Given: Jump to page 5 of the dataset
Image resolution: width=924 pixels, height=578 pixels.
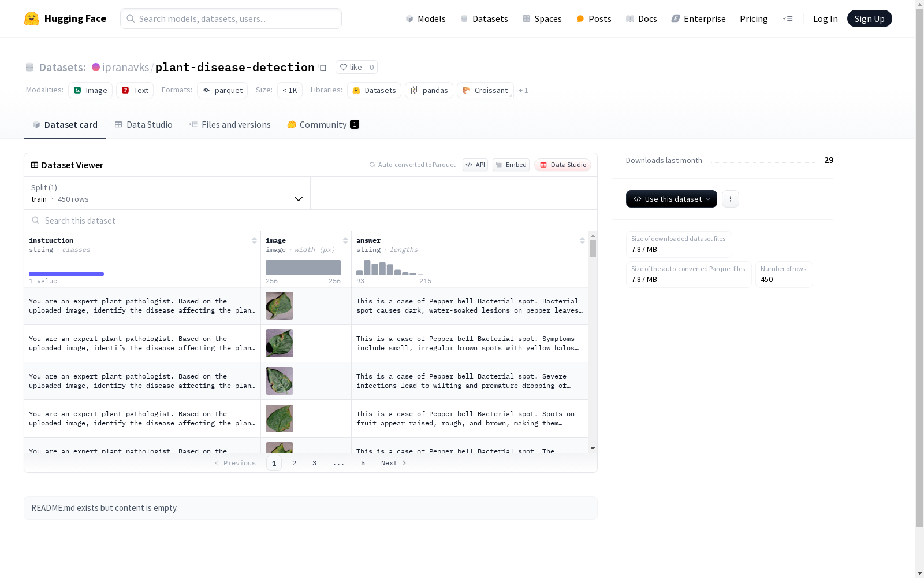Looking at the screenshot, I should pyautogui.click(x=363, y=463).
